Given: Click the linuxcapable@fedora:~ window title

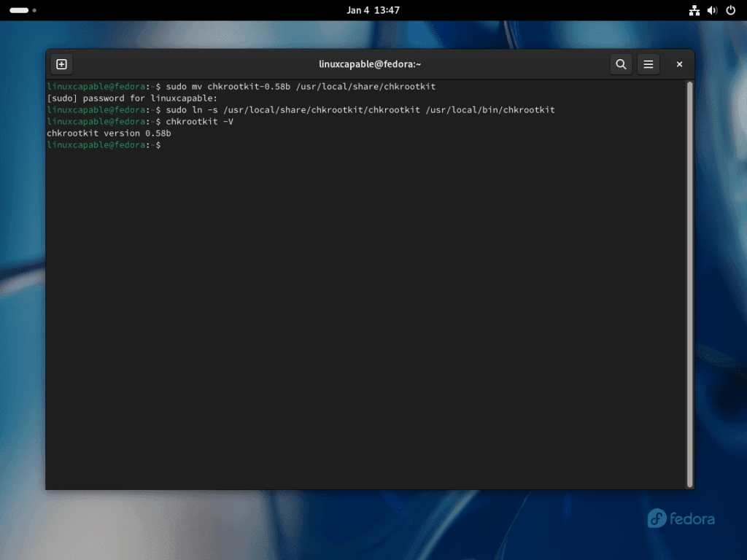Looking at the screenshot, I should point(371,64).
